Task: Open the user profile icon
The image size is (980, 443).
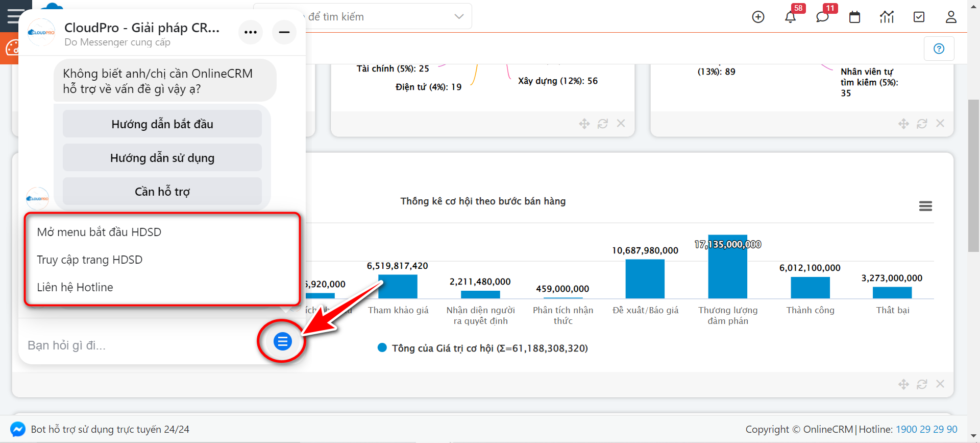Action: (x=951, y=17)
